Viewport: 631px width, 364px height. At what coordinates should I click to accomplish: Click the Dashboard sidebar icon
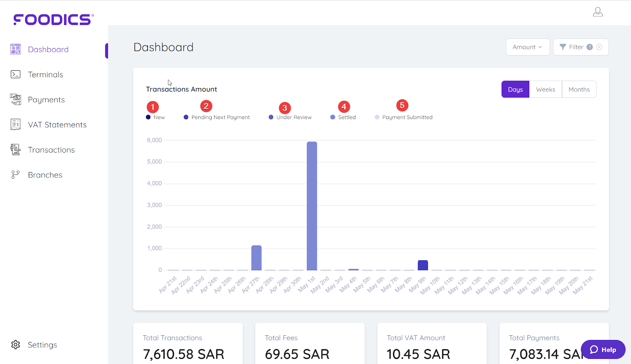coord(15,49)
